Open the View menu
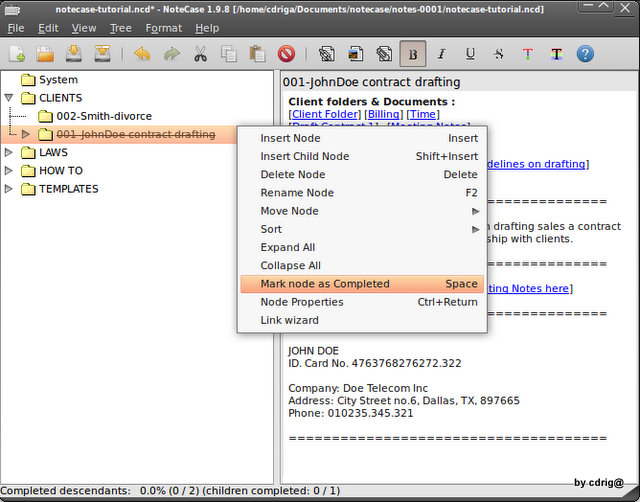640x502 pixels. pos(84,28)
